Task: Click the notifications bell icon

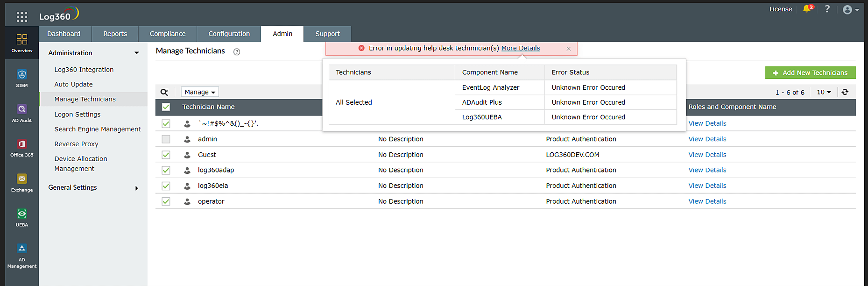Action: click(x=807, y=9)
